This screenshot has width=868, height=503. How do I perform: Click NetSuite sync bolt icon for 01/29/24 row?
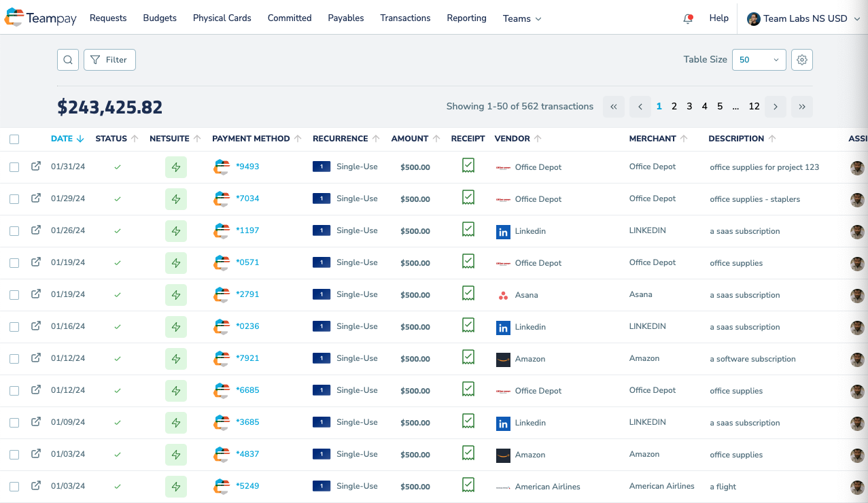click(x=176, y=199)
